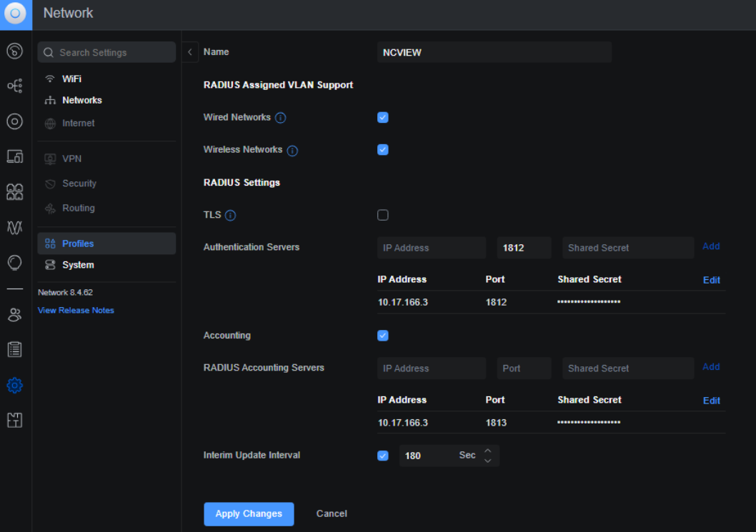Click the TLS info icon
The height and width of the screenshot is (532, 756).
(231, 216)
